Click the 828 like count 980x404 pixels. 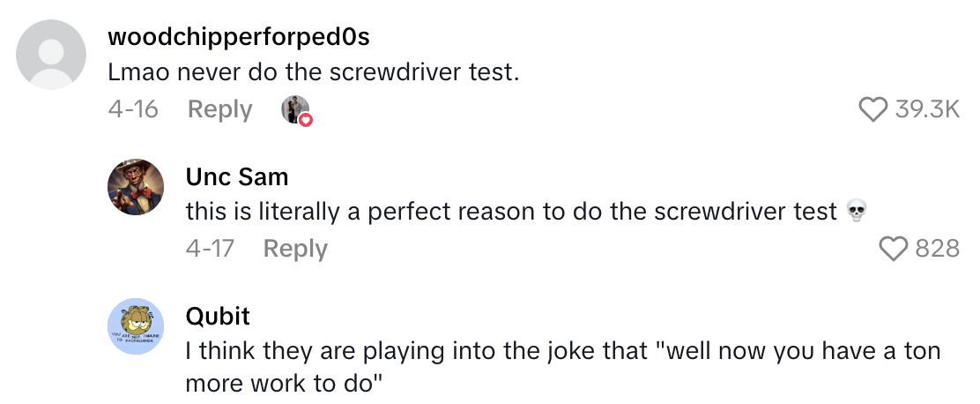937,249
